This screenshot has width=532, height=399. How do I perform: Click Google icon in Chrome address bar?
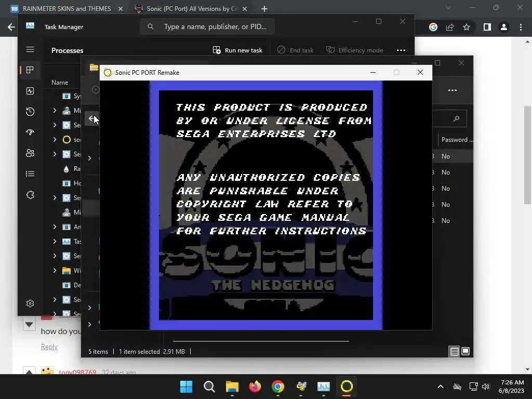click(433, 27)
